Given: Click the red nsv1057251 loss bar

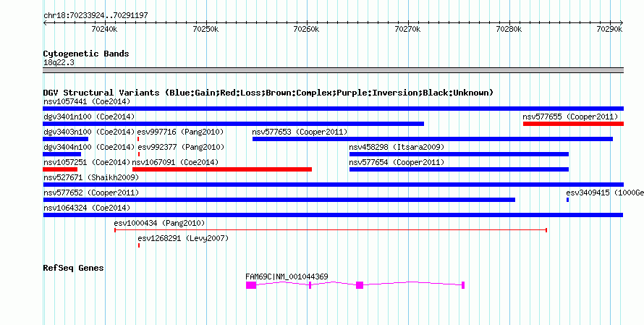Looking at the screenshot, I should tap(60, 169).
